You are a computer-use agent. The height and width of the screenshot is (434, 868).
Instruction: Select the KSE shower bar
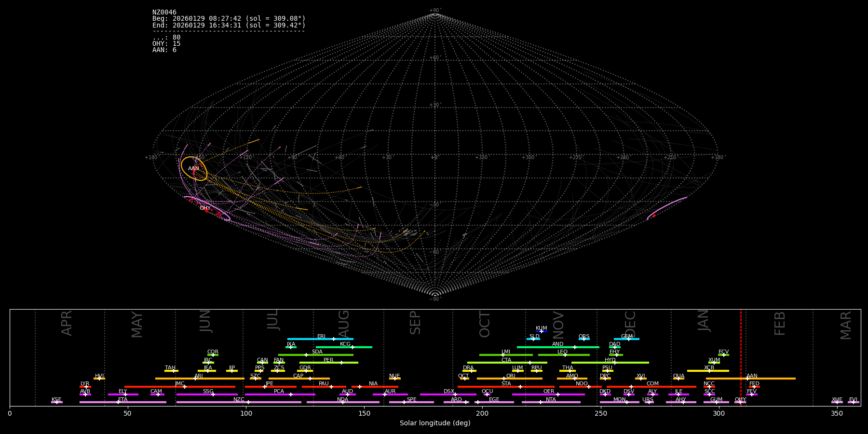tap(57, 402)
